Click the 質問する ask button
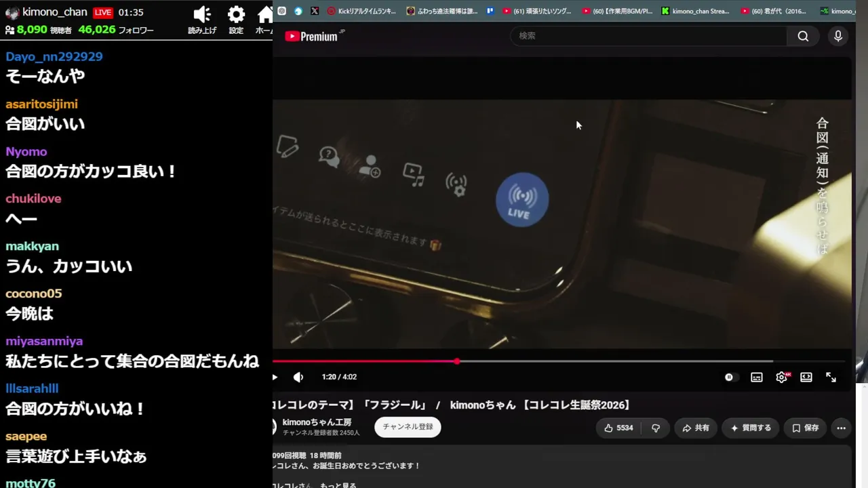Image resolution: width=868 pixels, height=488 pixels. tap(751, 428)
